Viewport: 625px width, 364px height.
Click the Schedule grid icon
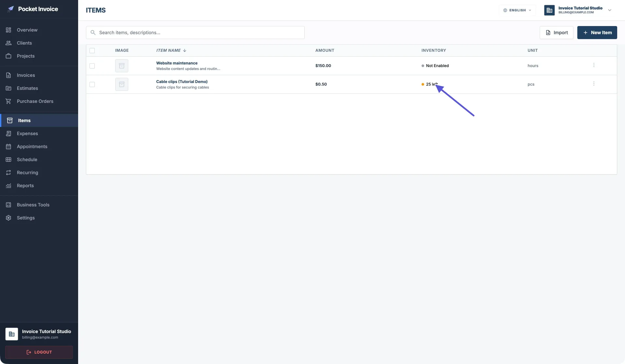point(8,160)
